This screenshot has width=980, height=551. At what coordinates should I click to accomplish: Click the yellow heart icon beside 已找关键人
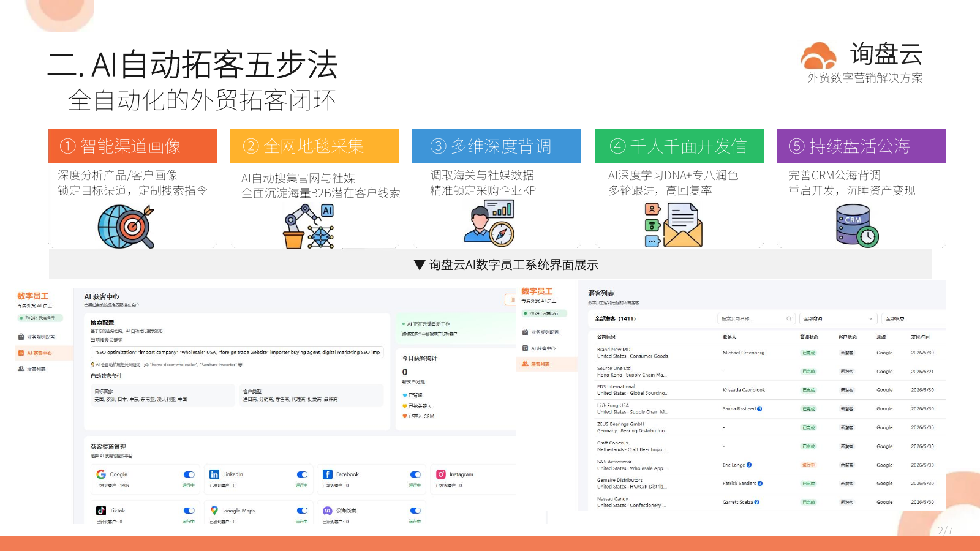pyautogui.click(x=405, y=406)
